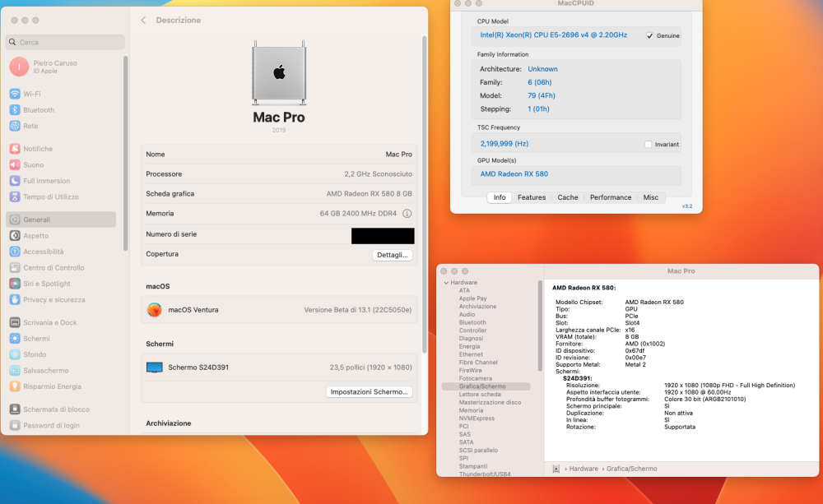This screenshot has height=504, width=823.
Task: Open Siri e Spotlight icon
Action: [15, 284]
